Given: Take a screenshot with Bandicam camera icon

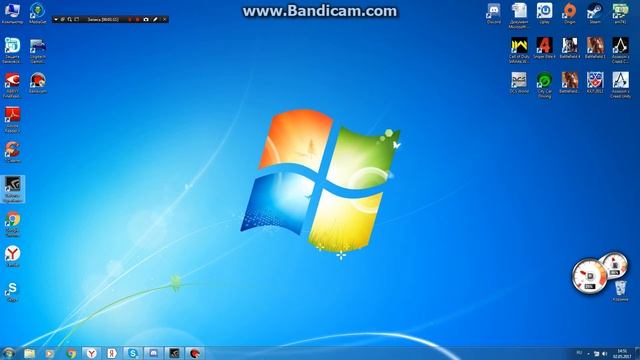Looking at the screenshot, I should point(146,19).
